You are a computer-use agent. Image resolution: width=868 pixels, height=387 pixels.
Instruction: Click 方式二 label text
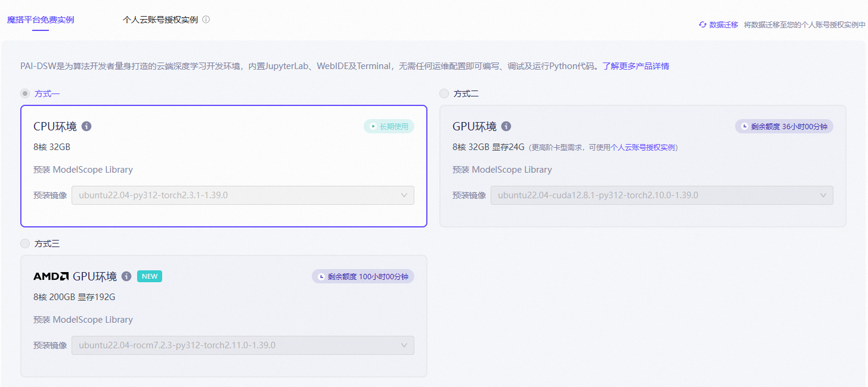point(466,93)
